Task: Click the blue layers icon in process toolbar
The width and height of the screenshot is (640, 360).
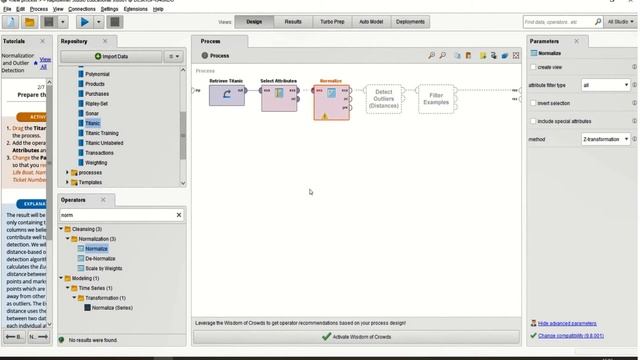Action: click(504, 56)
